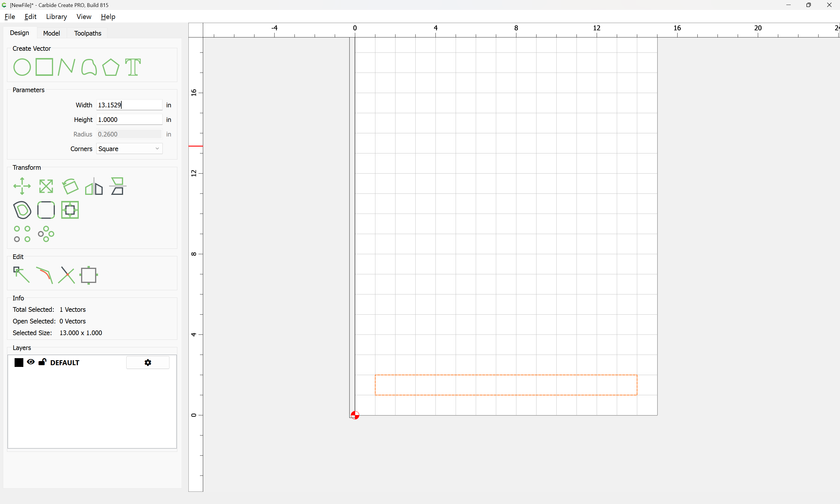Click the horizontal ruler at mark 8
This screenshot has height=504, width=840.
click(x=516, y=29)
